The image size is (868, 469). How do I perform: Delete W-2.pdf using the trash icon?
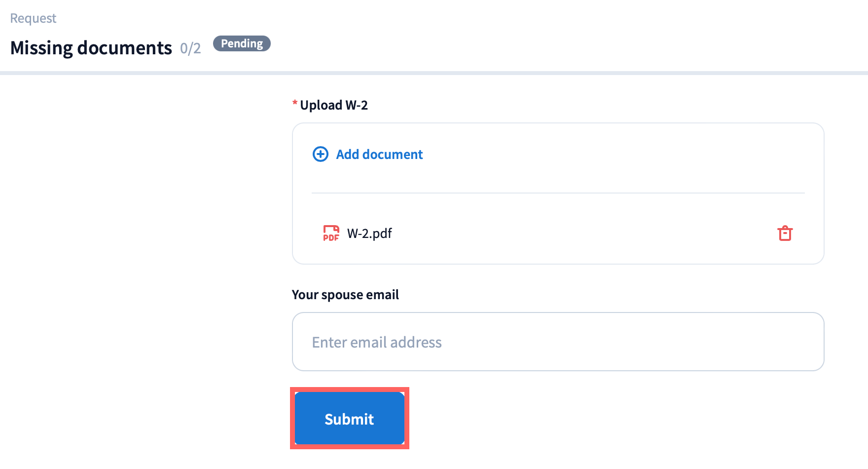[785, 233]
